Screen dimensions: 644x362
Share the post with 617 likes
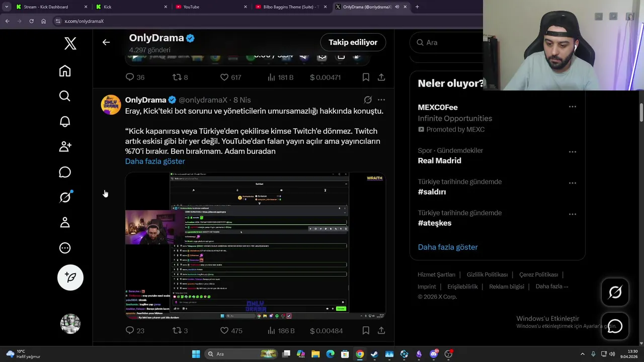[381, 77]
